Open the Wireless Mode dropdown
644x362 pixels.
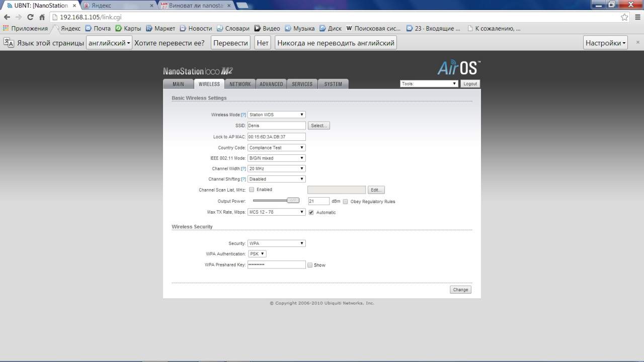(277, 115)
